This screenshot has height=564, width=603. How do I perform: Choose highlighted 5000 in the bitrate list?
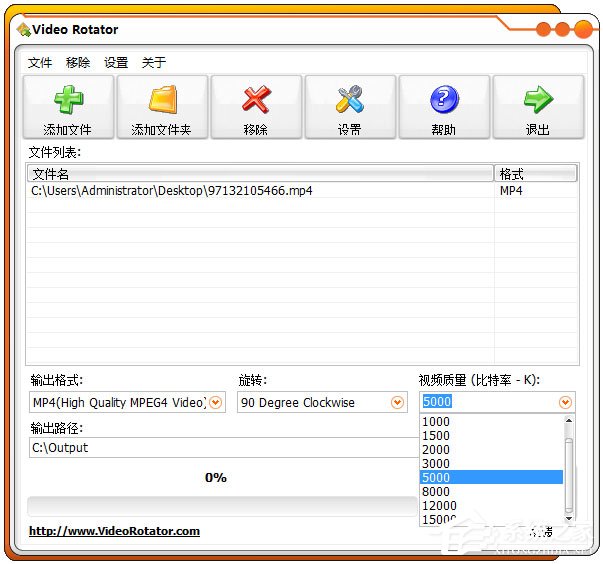(x=491, y=477)
